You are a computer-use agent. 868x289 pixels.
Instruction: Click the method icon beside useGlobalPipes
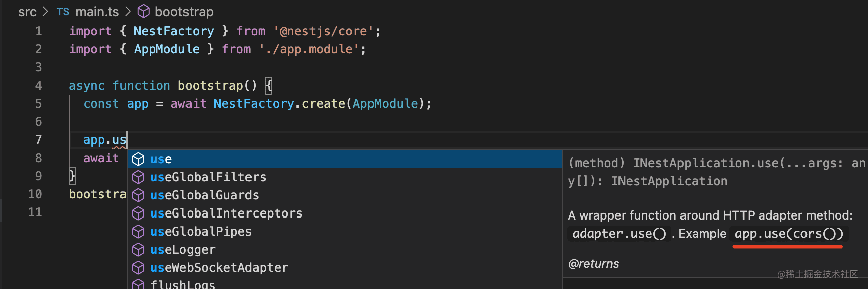pyautogui.click(x=138, y=232)
